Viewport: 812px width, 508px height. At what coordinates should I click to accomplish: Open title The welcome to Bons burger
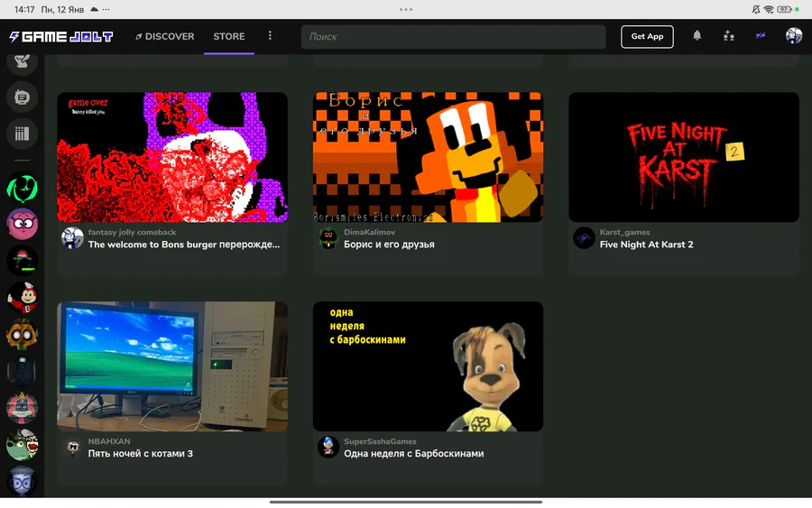pos(184,245)
